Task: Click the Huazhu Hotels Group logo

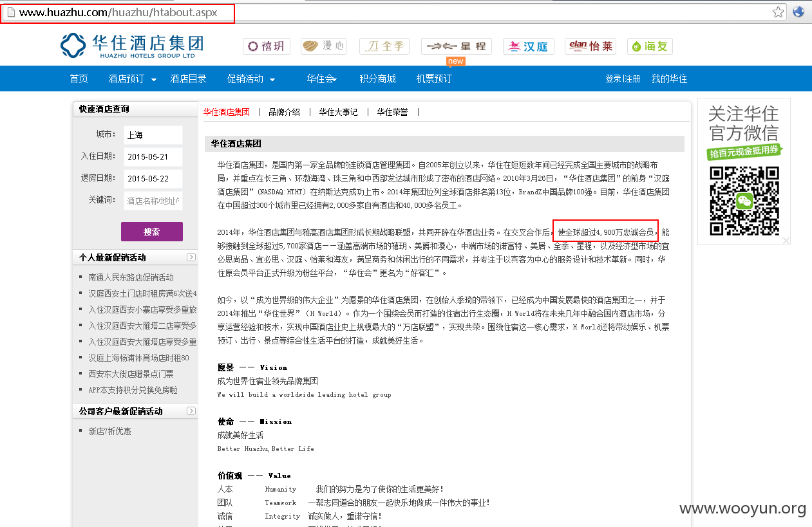Action: [x=132, y=46]
